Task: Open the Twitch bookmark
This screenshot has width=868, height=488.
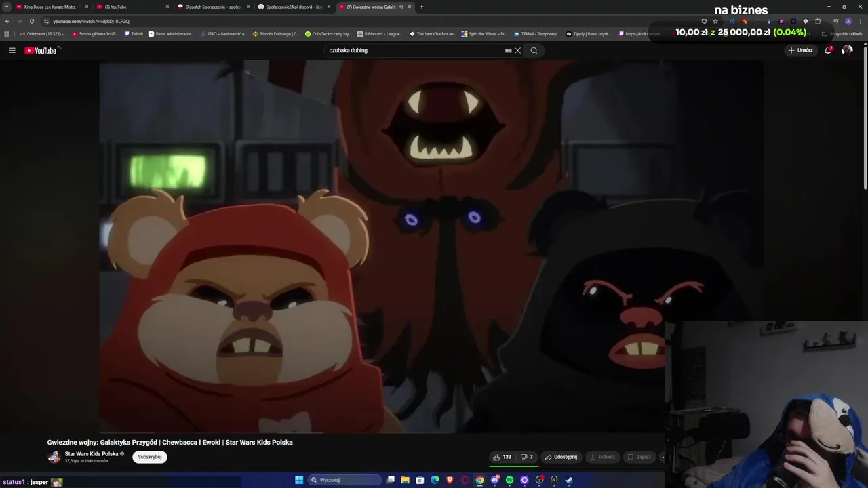Action: [x=134, y=33]
